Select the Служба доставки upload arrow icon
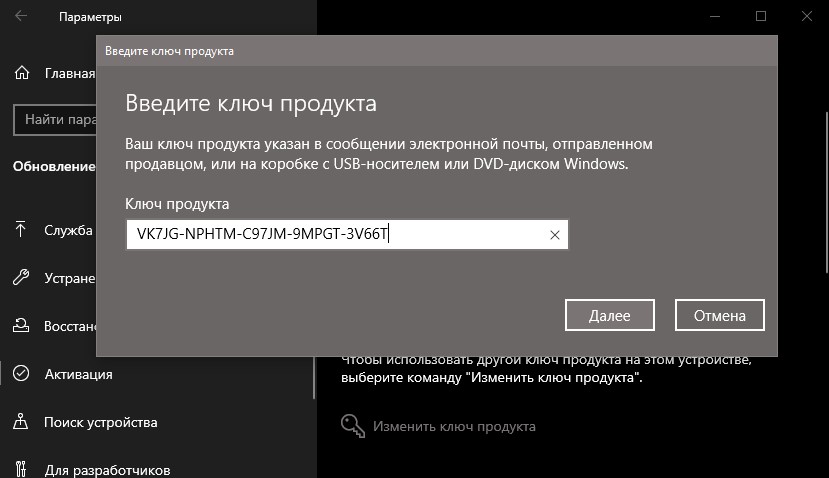Viewport: 829px width, 478px height. click(x=21, y=229)
